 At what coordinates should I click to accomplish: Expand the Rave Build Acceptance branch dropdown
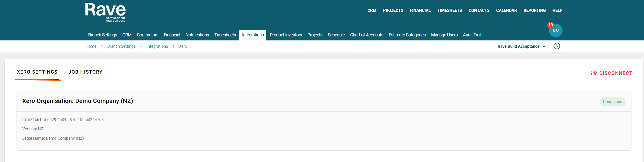(521, 46)
